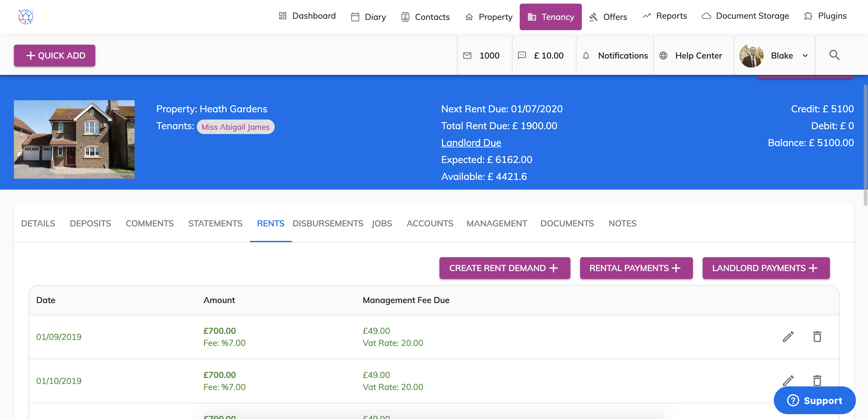868x419 pixels.
Task: Edit the 01/09/2019 rent entry
Action: (x=788, y=336)
